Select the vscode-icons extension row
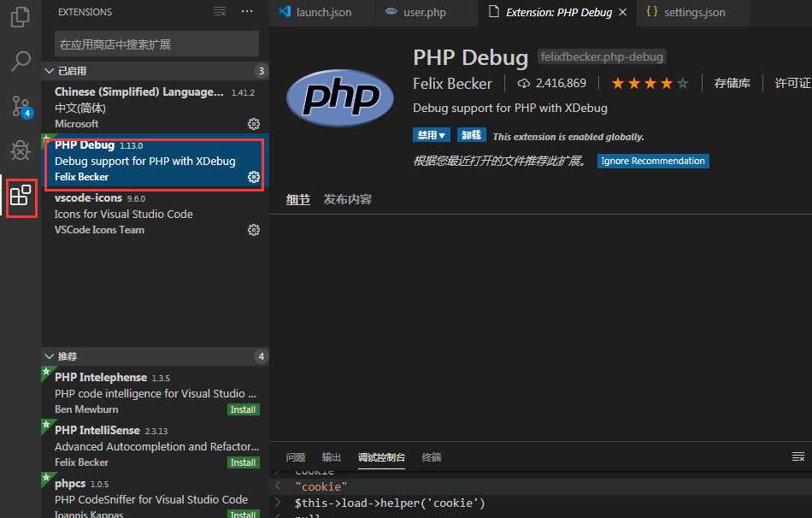812x518 pixels. pyautogui.click(x=156, y=214)
